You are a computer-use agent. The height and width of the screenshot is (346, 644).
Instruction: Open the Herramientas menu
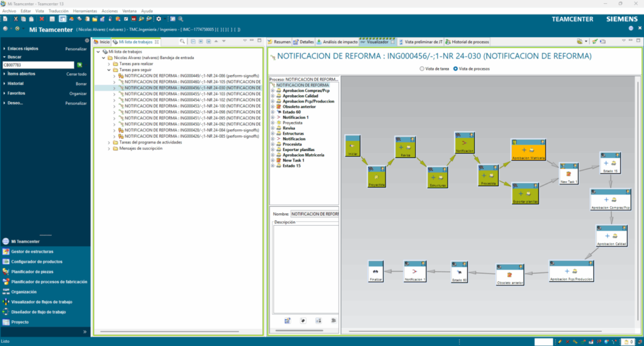click(x=85, y=11)
